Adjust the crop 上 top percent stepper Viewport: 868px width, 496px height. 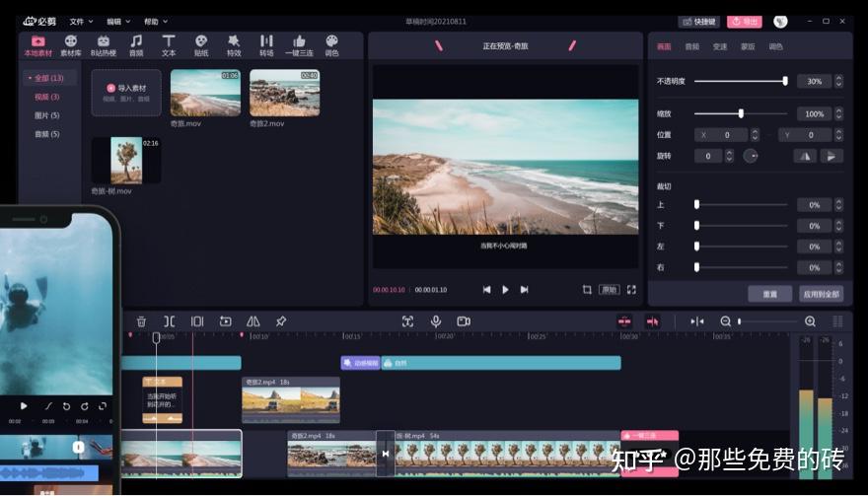pyautogui.click(x=838, y=205)
